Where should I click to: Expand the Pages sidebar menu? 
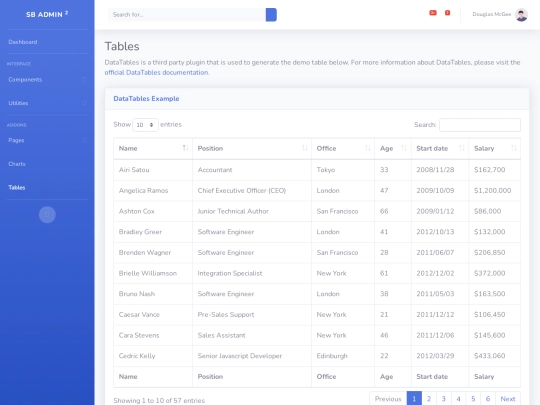(x=47, y=140)
